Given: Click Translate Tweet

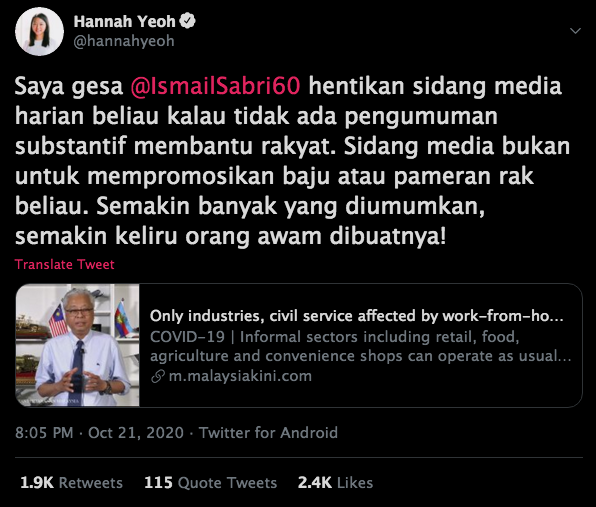Looking at the screenshot, I should point(65,264).
